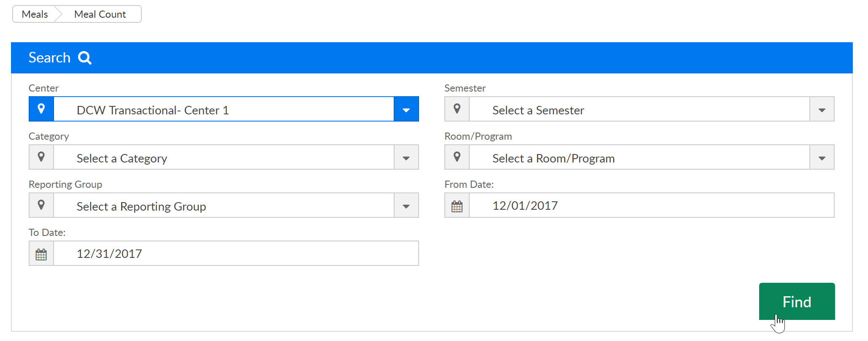868x341 pixels.
Task: Click the Search magnifying glass icon
Action: 85,58
